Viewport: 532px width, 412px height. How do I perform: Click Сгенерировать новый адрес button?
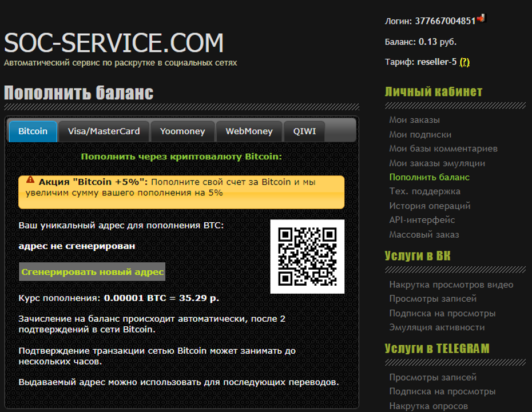pyautogui.click(x=92, y=272)
